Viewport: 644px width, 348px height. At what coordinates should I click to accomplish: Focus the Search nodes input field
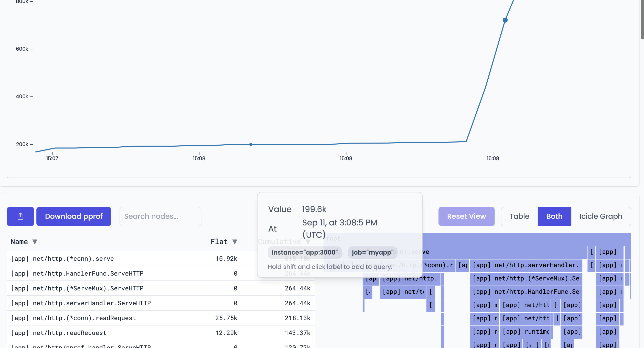click(160, 216)
